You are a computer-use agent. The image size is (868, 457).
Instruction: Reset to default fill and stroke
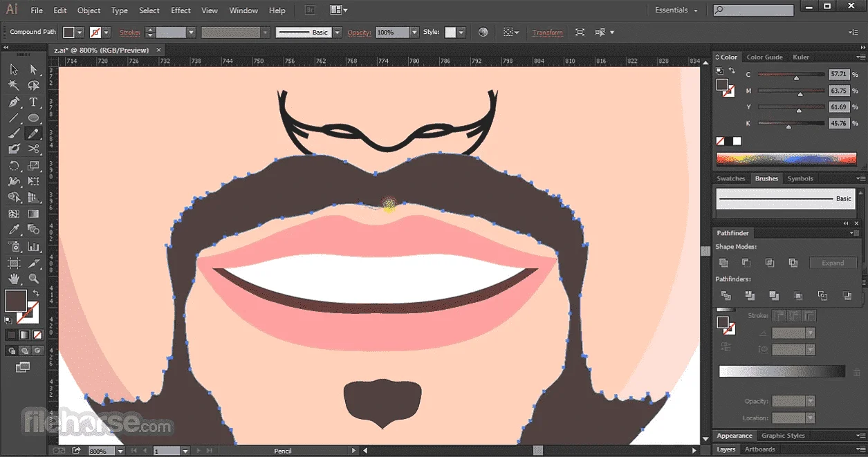click(x=9, y=319)
